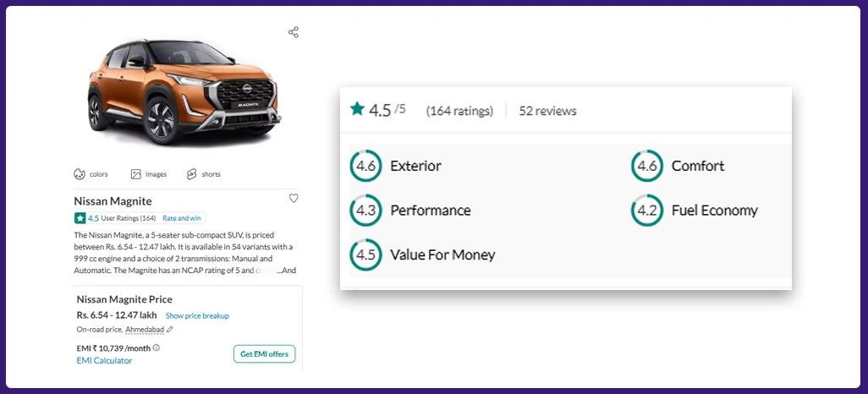The height and width of the screenshot is (394, 868).
Task: Open the colors palette icon
Action: click(80, 174)
